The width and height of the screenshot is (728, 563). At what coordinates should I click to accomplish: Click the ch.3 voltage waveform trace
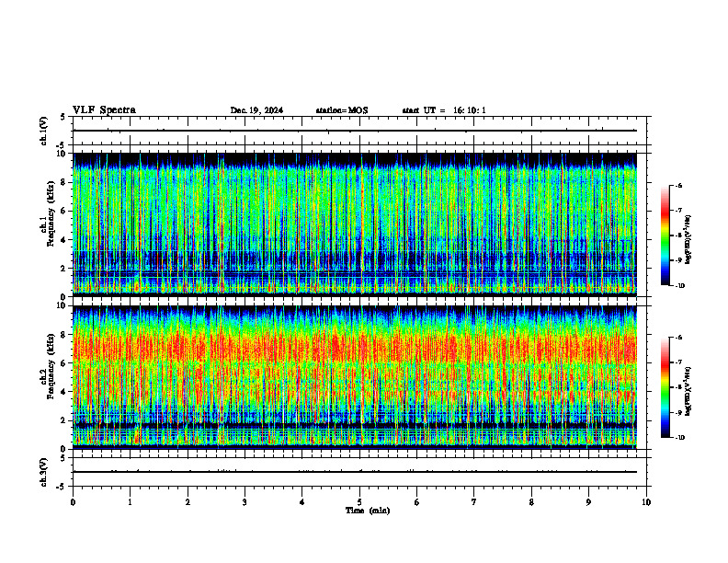[355, 472]
